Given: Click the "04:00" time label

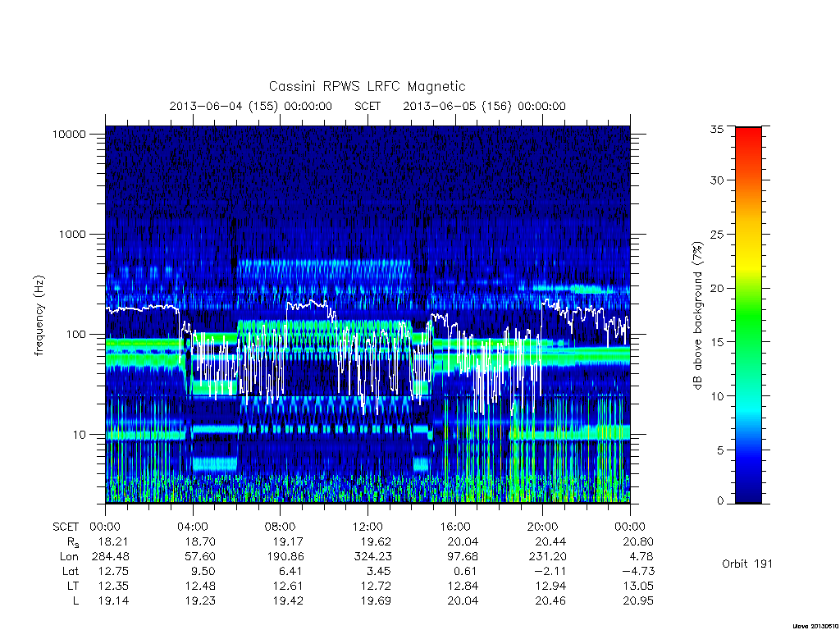Looking at the screenshot, I should coord(192,527).
